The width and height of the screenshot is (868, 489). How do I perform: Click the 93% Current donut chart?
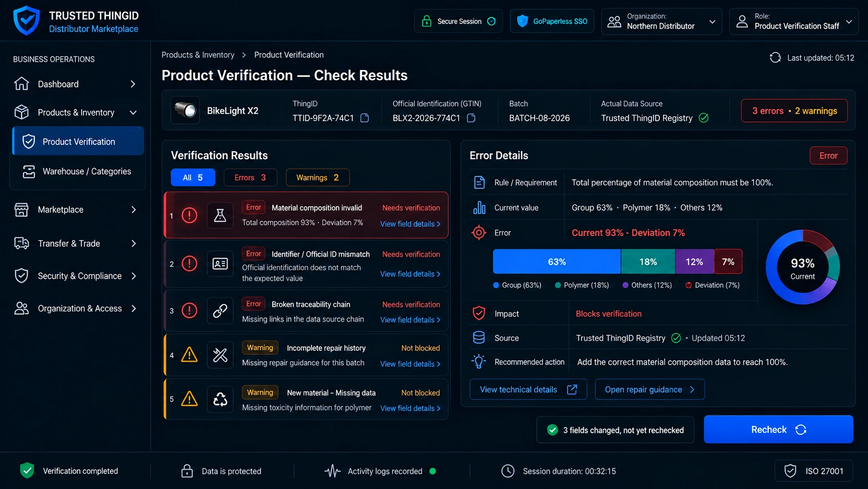point(803,268)
